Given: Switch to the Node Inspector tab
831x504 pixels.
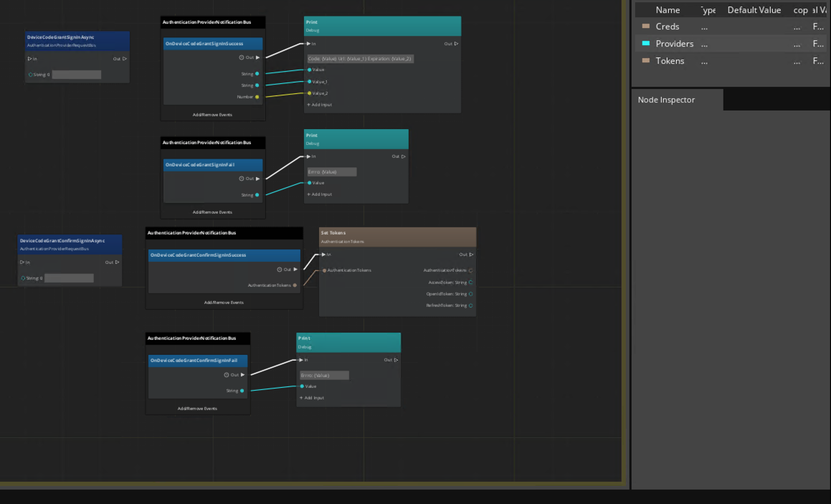Looking at the screenshot, I should (666, 100).
